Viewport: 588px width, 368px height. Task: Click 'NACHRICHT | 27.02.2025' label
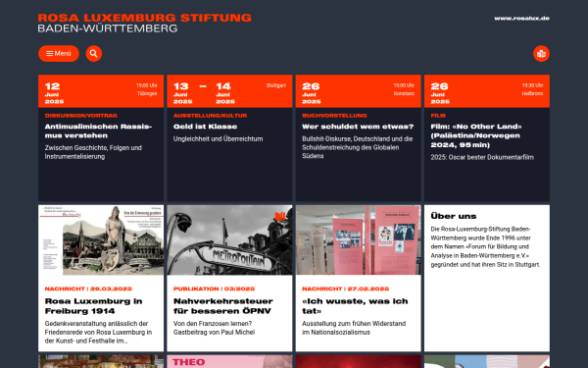point(345,289)
